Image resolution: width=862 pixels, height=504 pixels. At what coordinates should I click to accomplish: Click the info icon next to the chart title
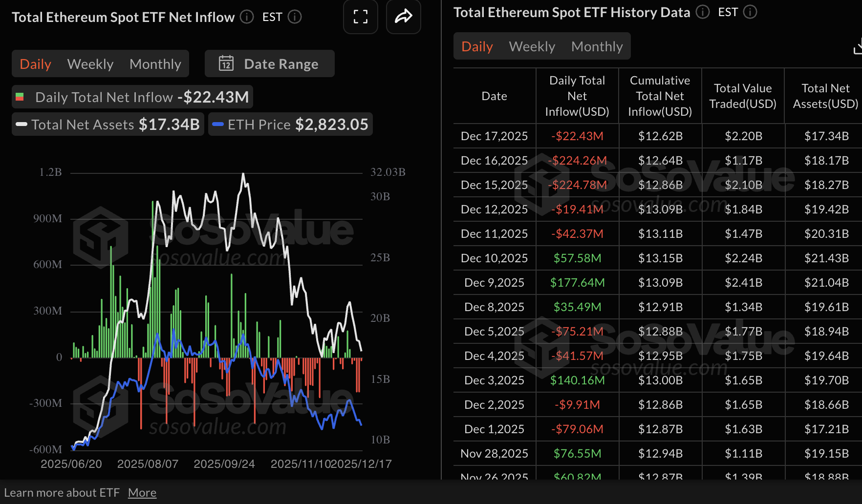coord(246,17)
